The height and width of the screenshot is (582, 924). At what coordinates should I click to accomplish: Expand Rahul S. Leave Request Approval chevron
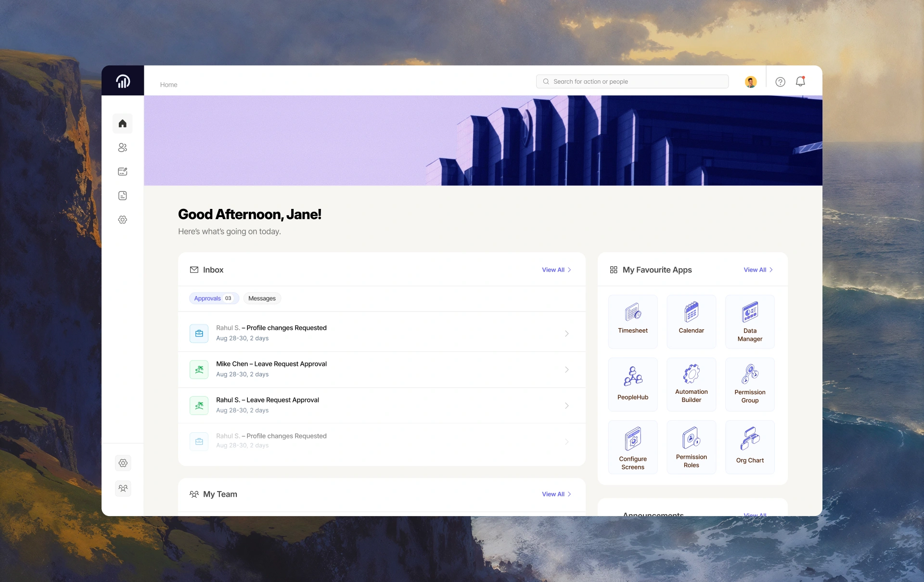[x=566, y=406]
